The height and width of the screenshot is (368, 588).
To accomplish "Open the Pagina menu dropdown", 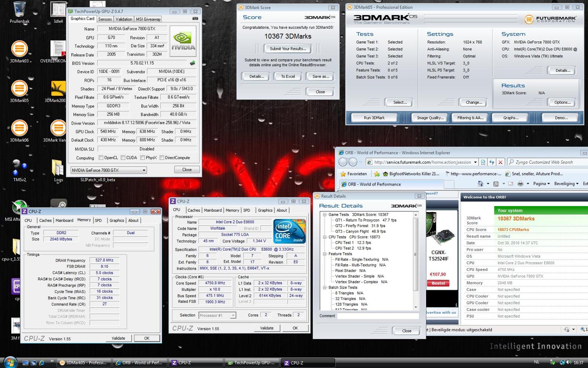I will [x=541, y=184].
